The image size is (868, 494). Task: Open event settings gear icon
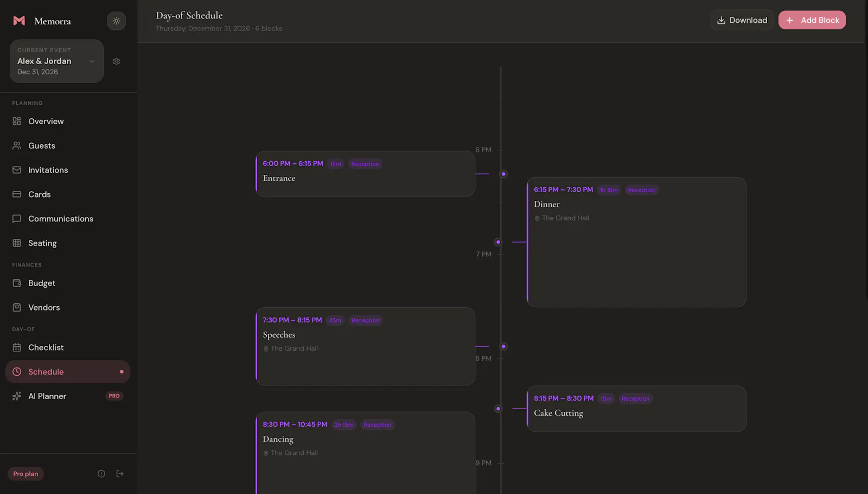tap(116, 61)
